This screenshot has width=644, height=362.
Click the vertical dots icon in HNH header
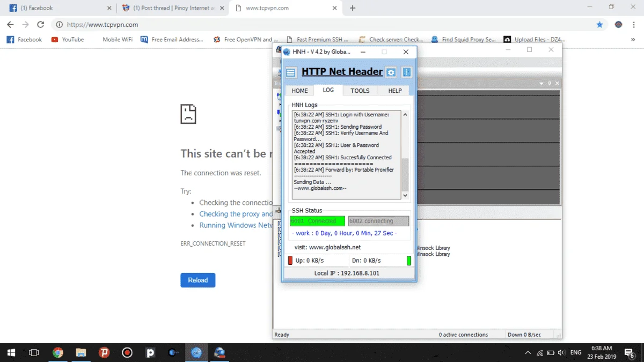click(x=406, y=72)
